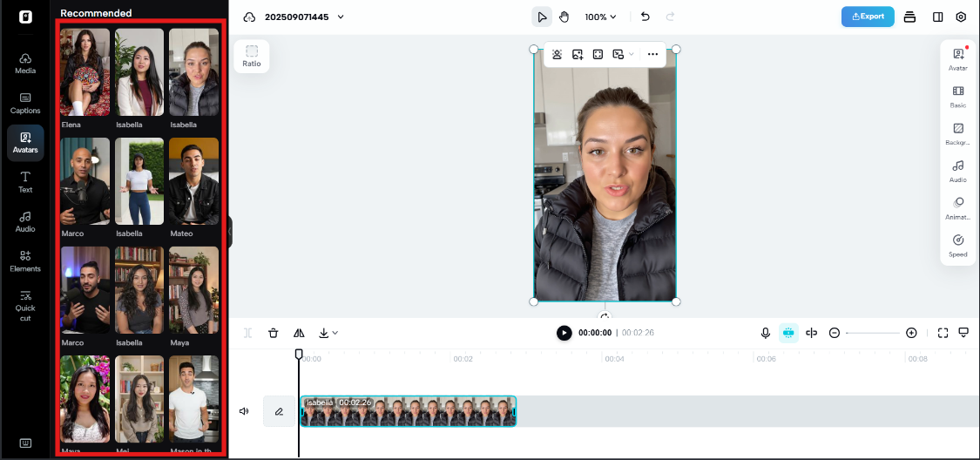Click the undo arrow icon
The height and width of the screenshot is (460, 980).
click(645, 17)
